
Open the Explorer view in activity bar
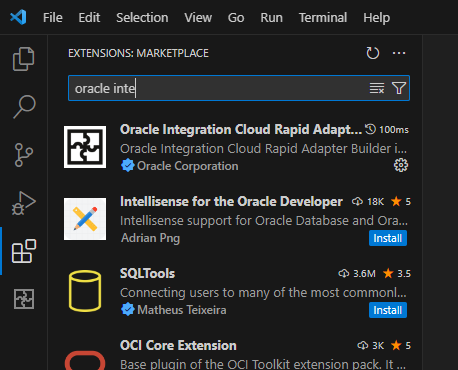tap(23, 59)
